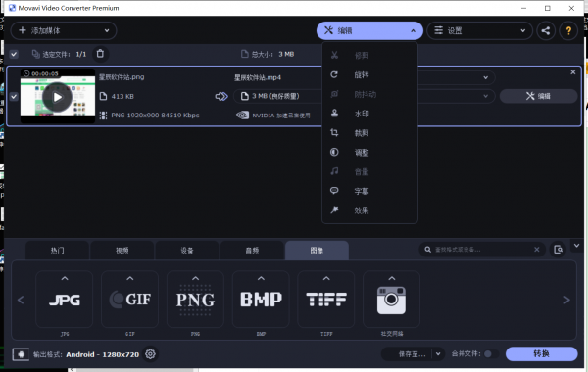Click the watermark stamp icon in menu

click(x=334, y=114)
